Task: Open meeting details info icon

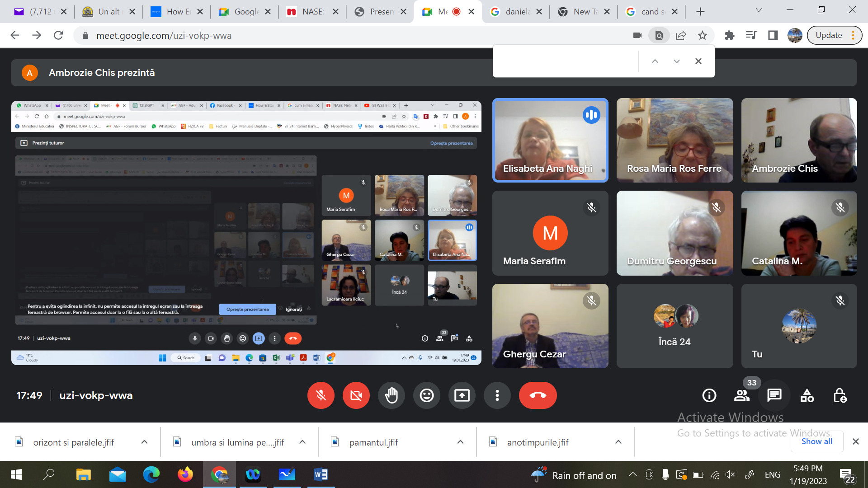Action: click(709, 396)
